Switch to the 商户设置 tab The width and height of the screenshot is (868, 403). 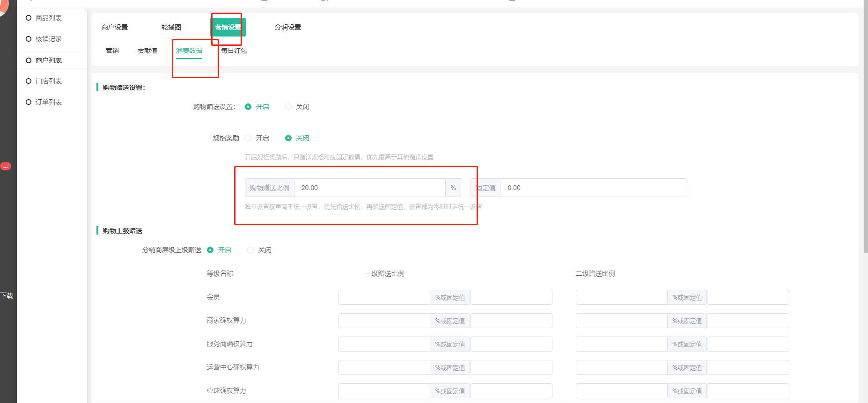pos(115,27)
